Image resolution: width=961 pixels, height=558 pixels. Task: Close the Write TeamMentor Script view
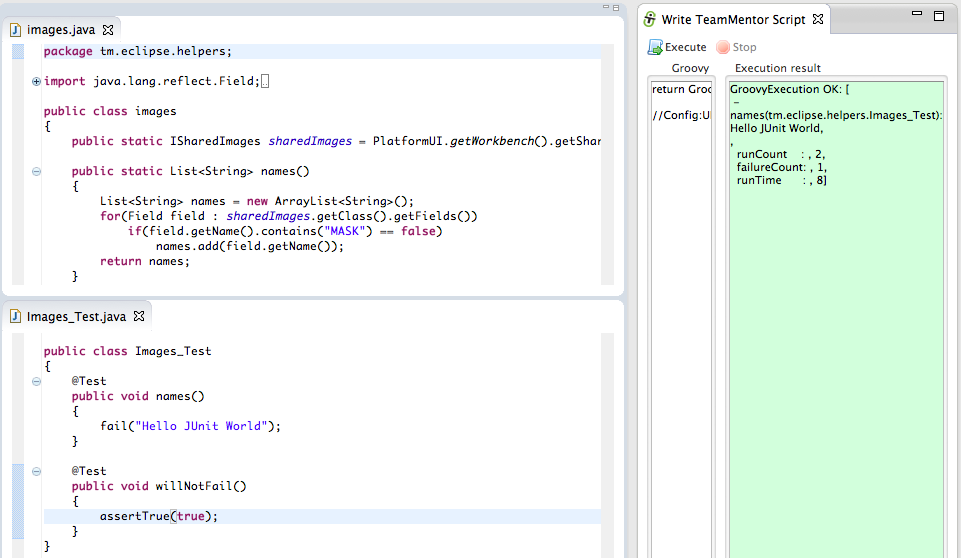coord(817,19)
